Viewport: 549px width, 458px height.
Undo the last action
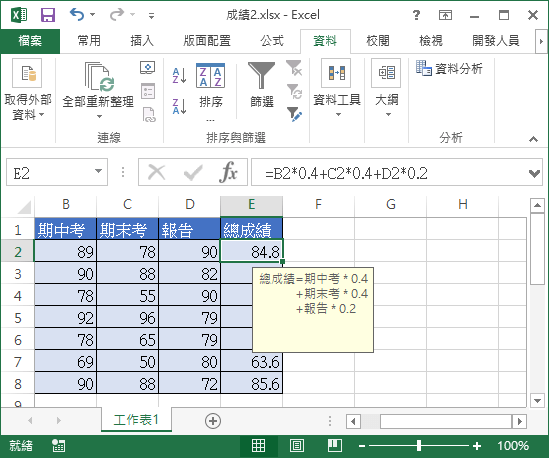[77, 15]
